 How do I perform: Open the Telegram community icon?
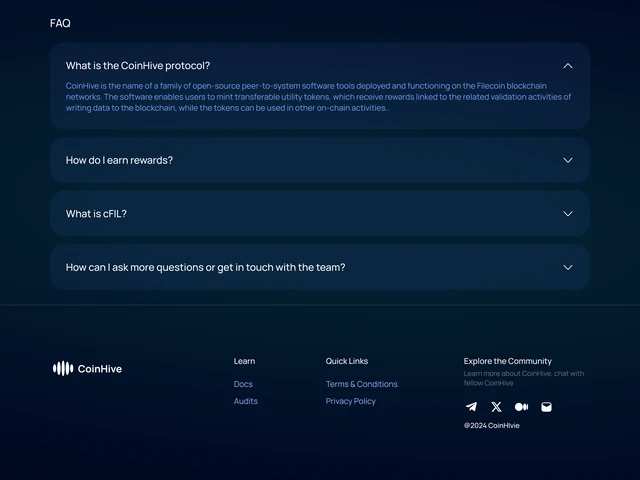(471, 407)
